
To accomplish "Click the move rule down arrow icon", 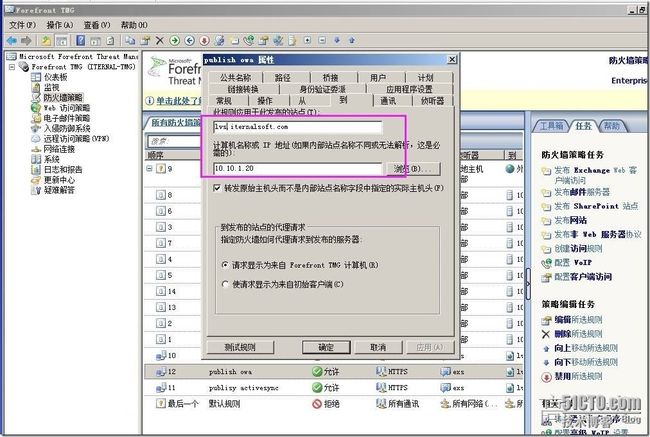I will 337,40.
